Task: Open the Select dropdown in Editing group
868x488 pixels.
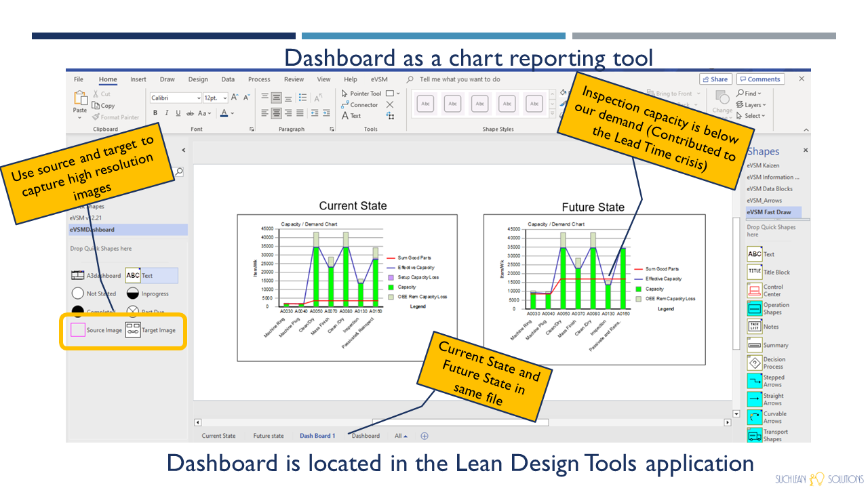Action: (x=750, y=116)
